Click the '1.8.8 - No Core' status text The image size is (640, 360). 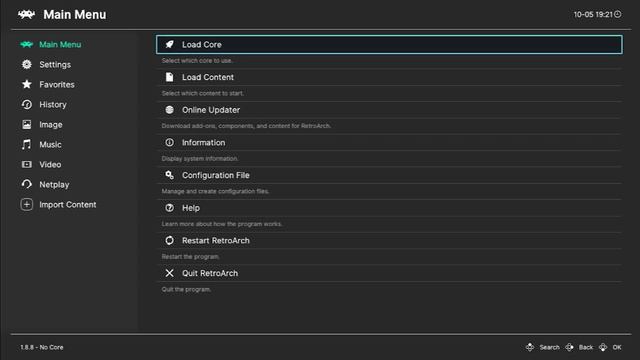pyautogui.click(x=42, y=347)
